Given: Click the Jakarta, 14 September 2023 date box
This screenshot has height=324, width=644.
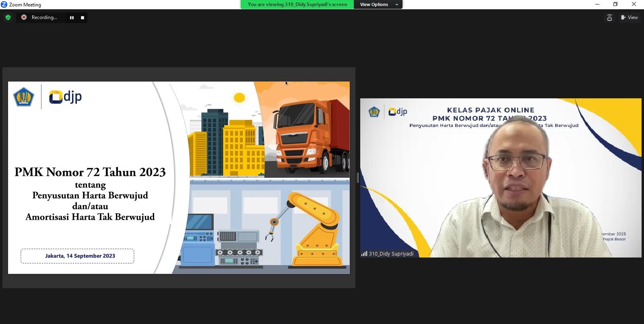Looking at the screenshot, I should tap(77, 256).
